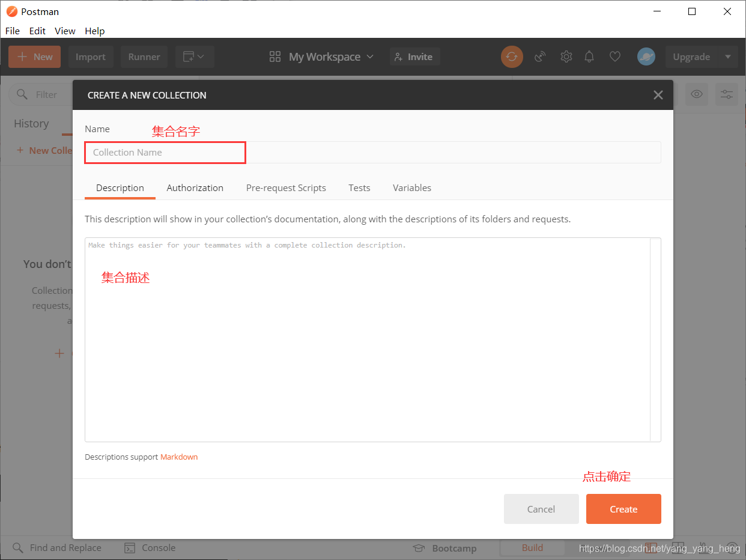
Task: Open the File menu
Action: point(13,31)
